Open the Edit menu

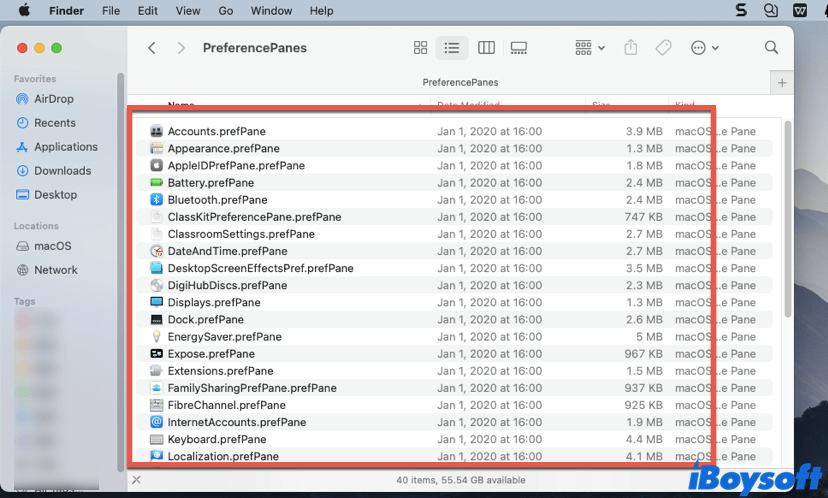(x=148, y=11)
